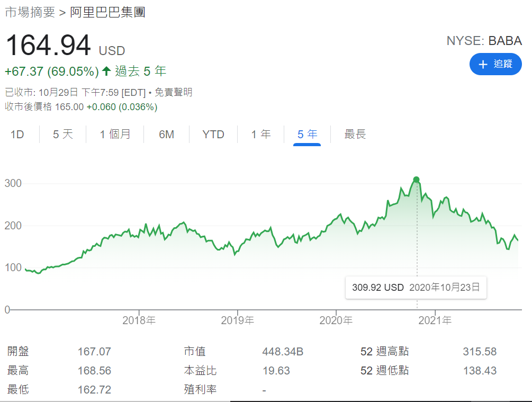Click the 52 週高點 value 315.58
This screenshot has width=532, height=402.
[x=480, y=352]
